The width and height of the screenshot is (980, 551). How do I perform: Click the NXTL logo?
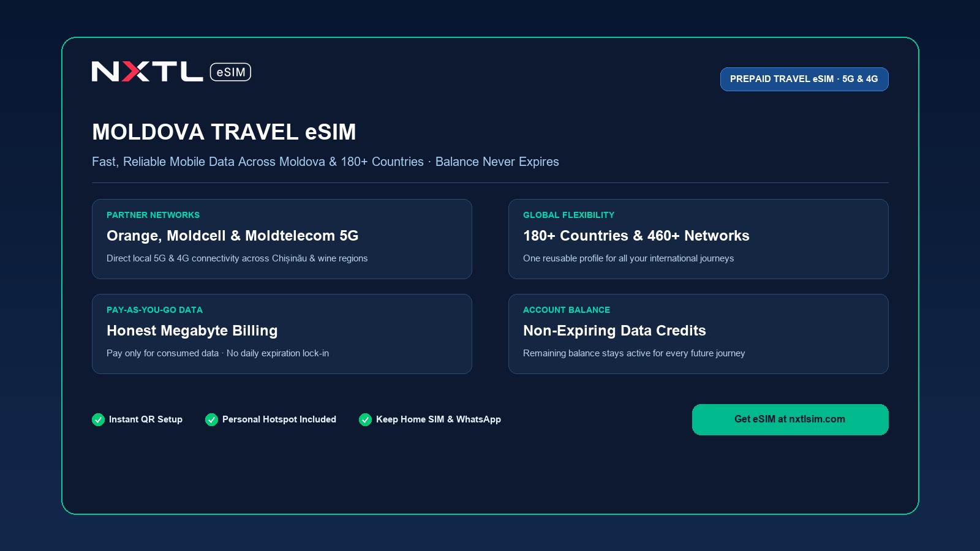[x=147, y=72]
